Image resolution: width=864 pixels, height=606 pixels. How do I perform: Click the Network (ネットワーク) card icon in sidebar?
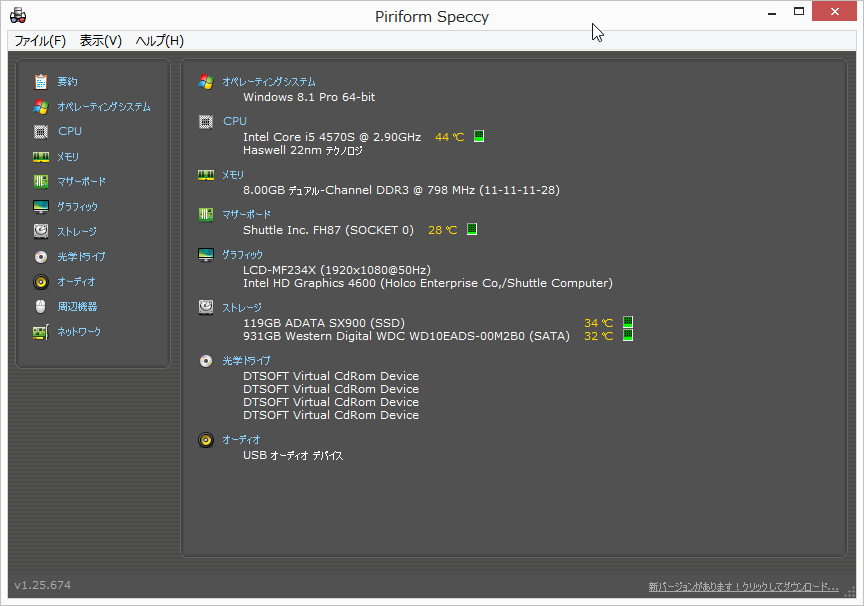[41, 332]
